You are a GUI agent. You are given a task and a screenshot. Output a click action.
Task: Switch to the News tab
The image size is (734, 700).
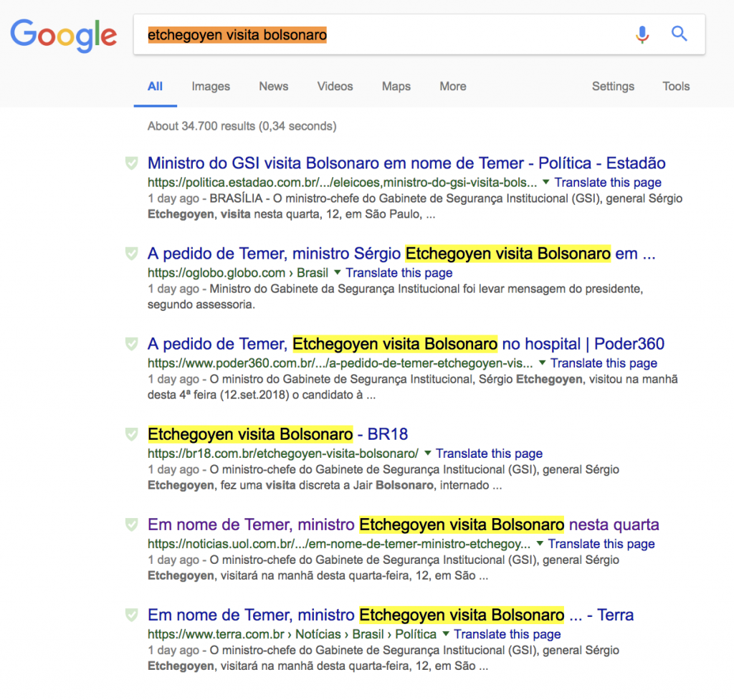click(x=273, y=87)
